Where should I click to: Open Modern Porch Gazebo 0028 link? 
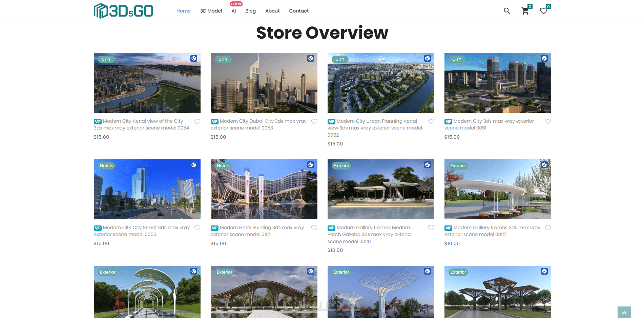[370, 234]
